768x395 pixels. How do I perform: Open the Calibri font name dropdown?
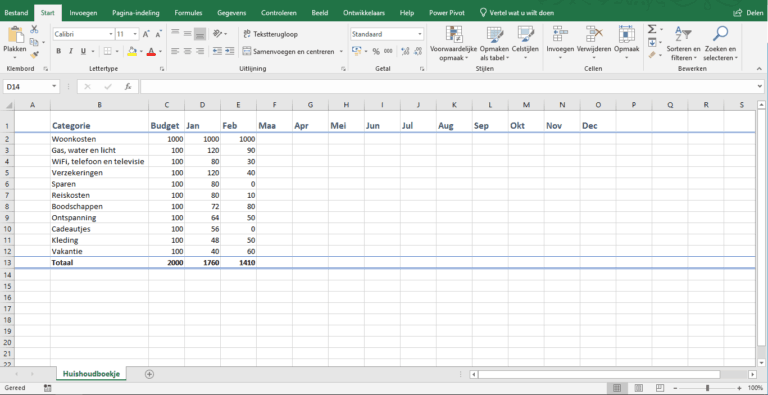tap(111, 34)
